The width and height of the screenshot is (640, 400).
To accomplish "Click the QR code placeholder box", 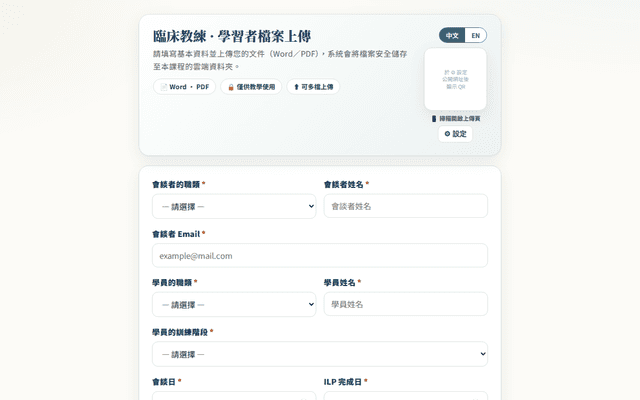I will click(x=456, y=79).
